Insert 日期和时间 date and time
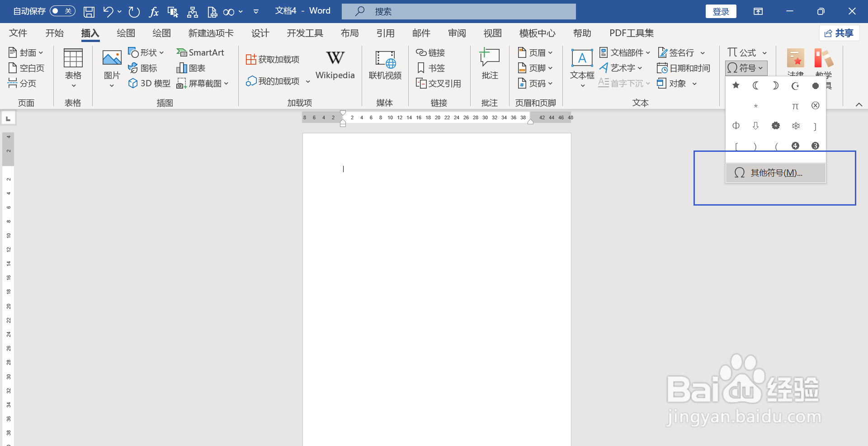This screenshot has height=446, width=868. tap(684, 68)
